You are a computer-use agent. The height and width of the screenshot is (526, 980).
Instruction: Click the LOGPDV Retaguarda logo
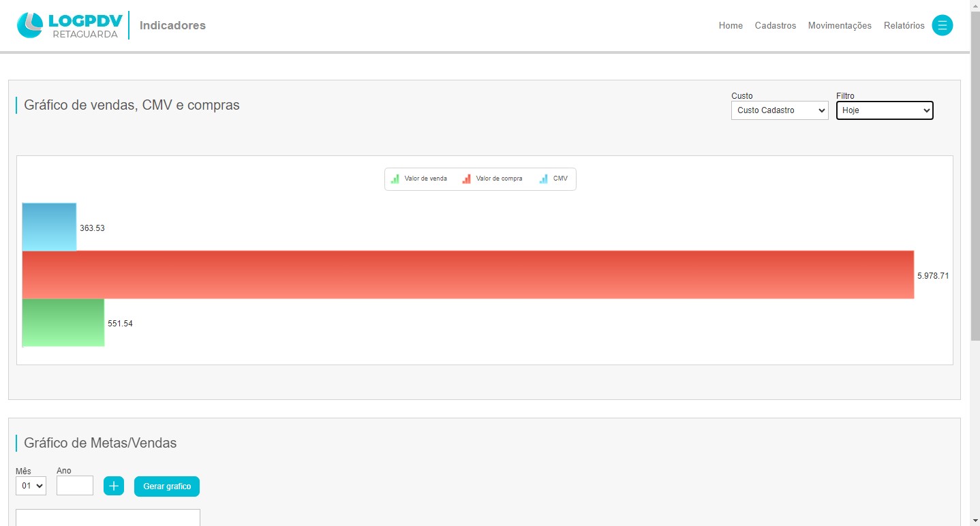pyautogui.click(x=70, y=25)
